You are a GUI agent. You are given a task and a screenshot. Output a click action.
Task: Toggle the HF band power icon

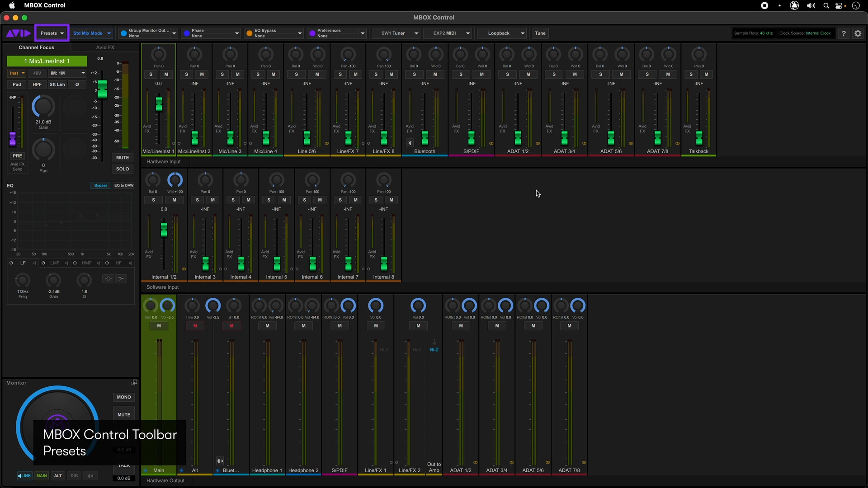click(x=107, y=263)
